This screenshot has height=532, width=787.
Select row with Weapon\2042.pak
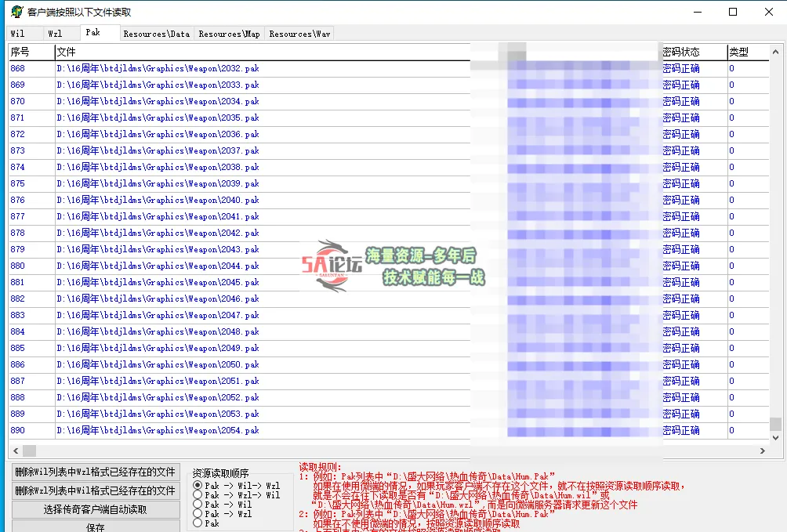(389, 233)
